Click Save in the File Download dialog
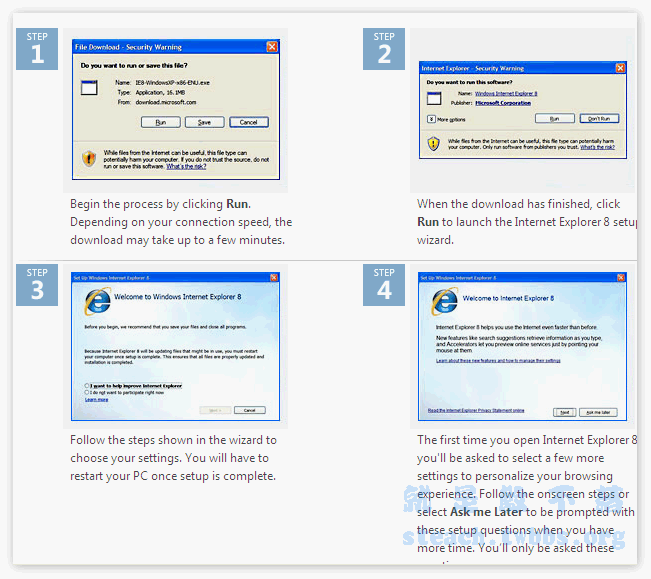Screen dimensions: 651x579 (x=204, y=122)
